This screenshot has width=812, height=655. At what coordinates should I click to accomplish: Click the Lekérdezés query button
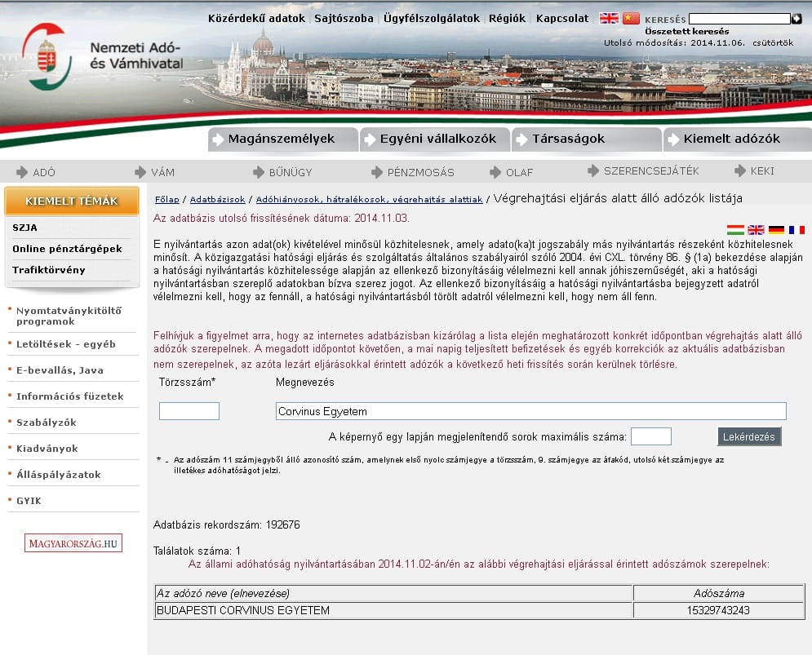(749, 436)
